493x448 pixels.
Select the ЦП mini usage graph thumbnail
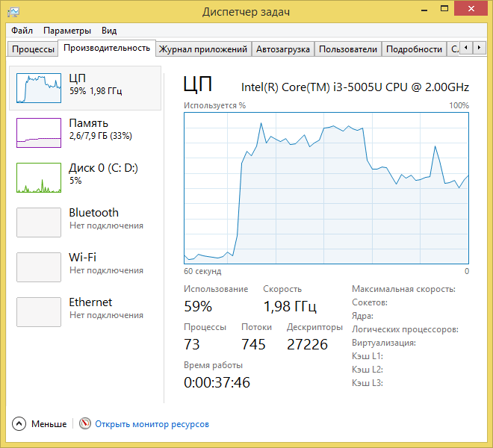click(39, 88)
